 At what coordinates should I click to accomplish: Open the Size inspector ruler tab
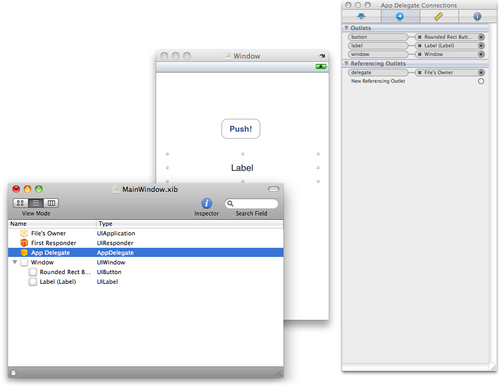pyautogui.click(x=439, y=16)
